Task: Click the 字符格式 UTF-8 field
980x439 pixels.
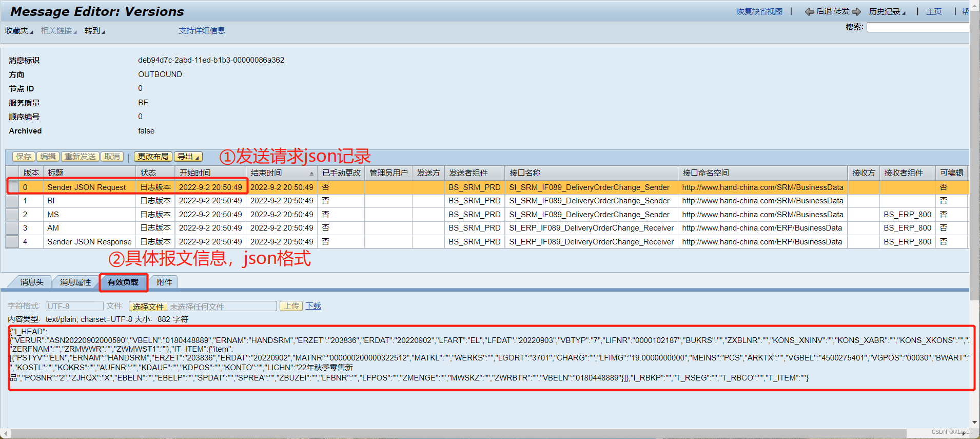Action: tap(74, 306)
